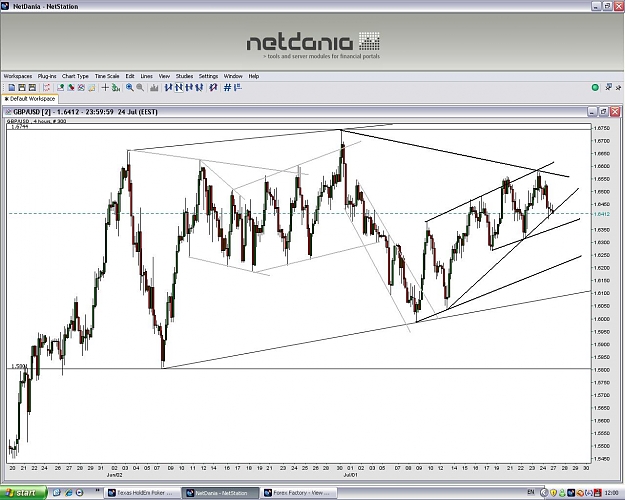Select the third blue chart-style icon

(189, 87)
